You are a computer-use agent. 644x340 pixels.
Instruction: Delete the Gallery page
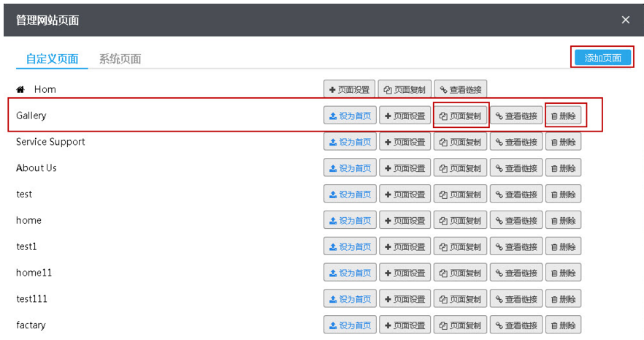pos(563,116)
